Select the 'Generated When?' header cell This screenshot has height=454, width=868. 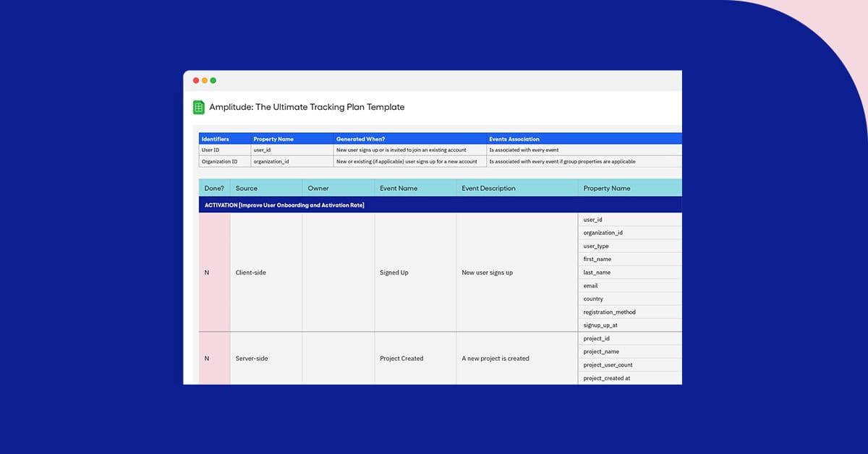pyautogui.click(x=409, y=139)
